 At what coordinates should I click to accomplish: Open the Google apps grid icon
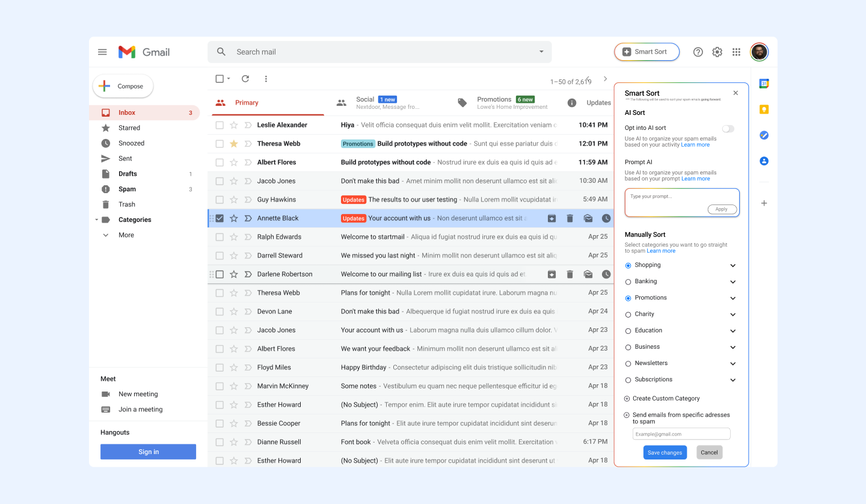tap(736, 52)
